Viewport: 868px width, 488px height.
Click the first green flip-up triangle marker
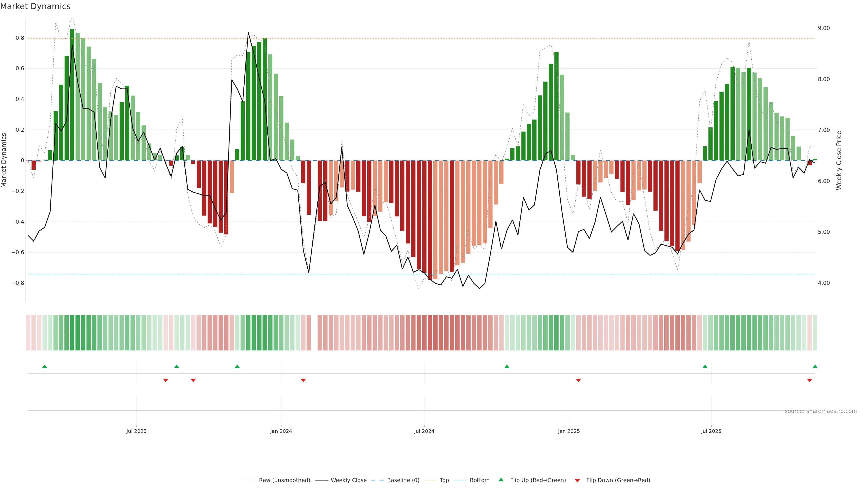pyautogui.click(x=45, y=366)
